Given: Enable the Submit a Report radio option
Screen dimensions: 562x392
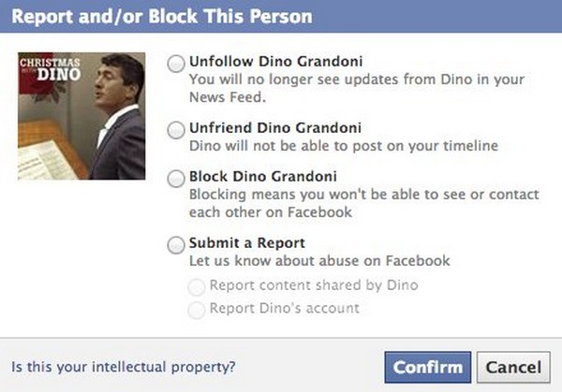Looking at the screenshot, I should (176, 246).
